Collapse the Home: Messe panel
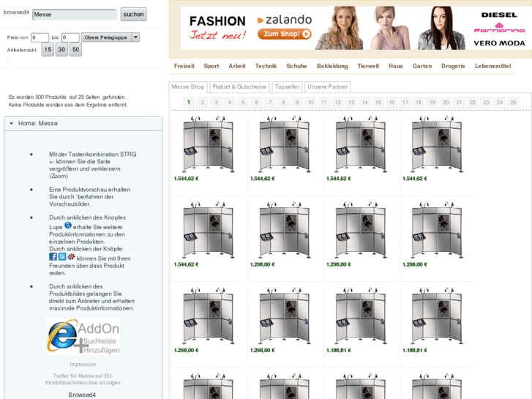 click(x=12, y=123)
